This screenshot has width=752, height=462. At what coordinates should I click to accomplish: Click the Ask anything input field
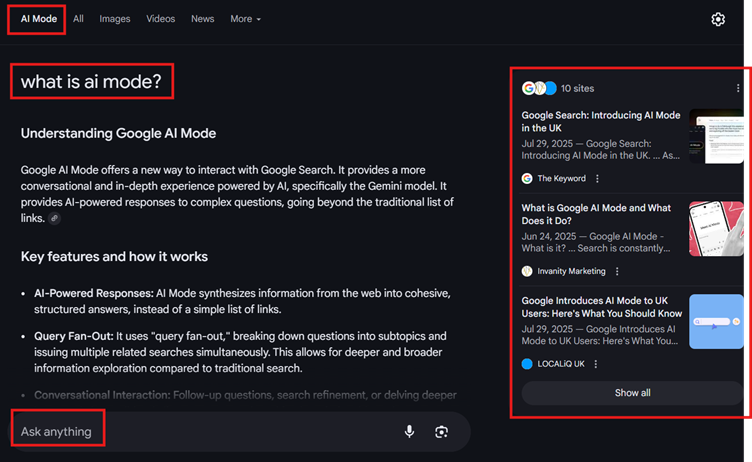(x=200, y=432)
